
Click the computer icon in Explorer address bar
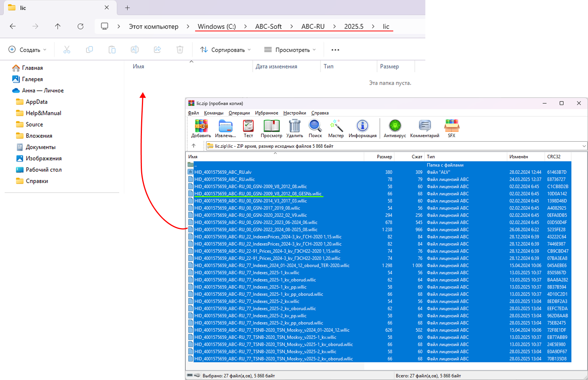(105, 26)
